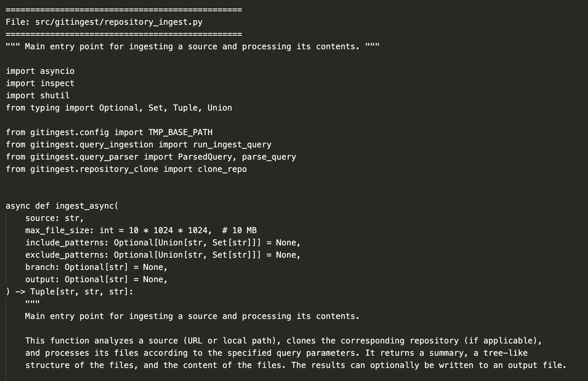Click the max_file_size parameter name
Image resolution: width=588 pixels, height=381 pixels.
[57, 230]
